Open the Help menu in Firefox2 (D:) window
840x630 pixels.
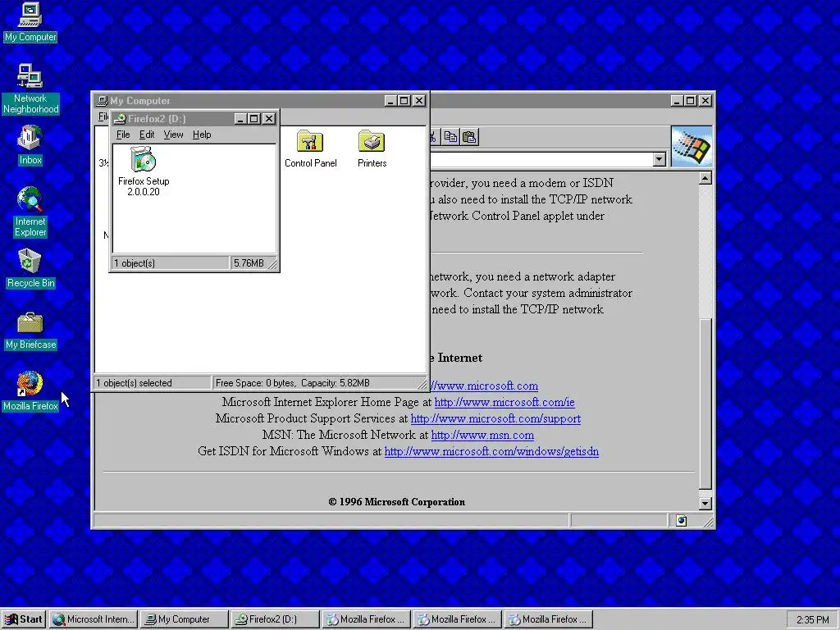(x=202, y=135)
